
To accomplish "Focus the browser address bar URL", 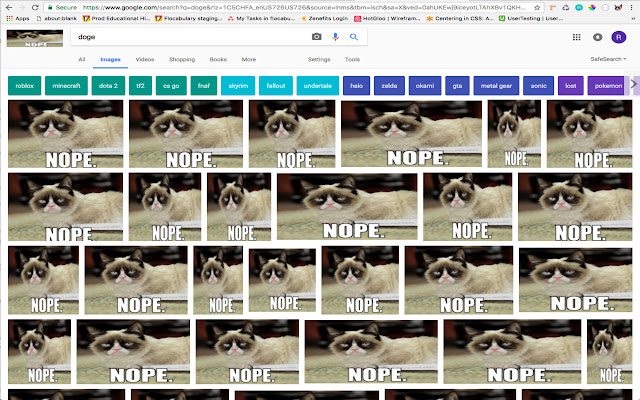I will (304, 7).
